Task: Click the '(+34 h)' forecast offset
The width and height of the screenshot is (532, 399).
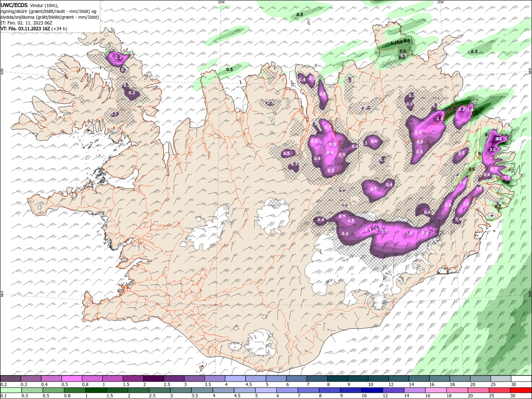Action: click(59, 29)
